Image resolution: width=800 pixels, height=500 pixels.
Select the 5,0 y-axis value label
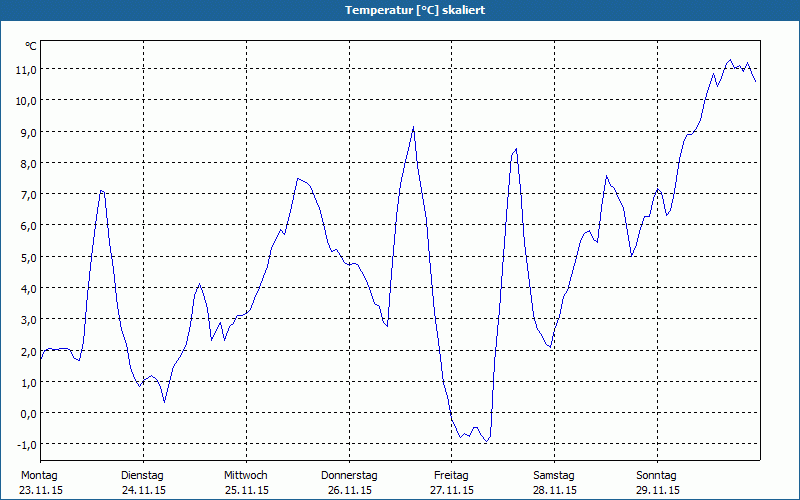click(x=25, y=257)
